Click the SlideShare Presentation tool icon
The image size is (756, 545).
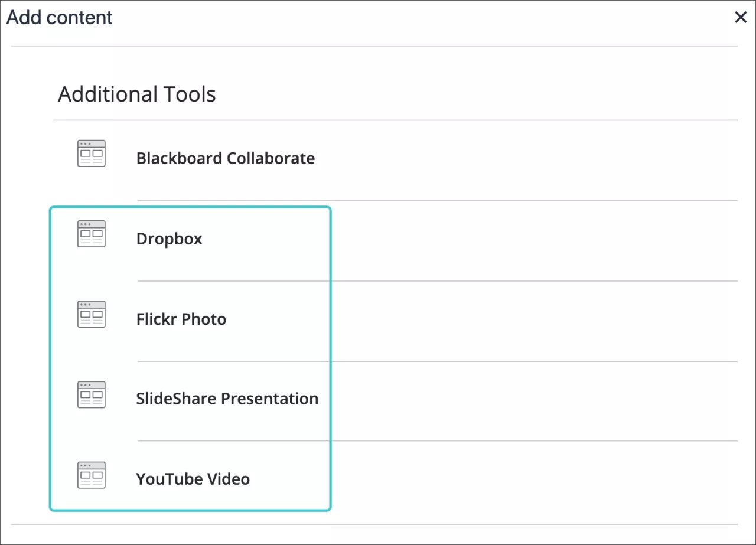(x=91, y=394)
